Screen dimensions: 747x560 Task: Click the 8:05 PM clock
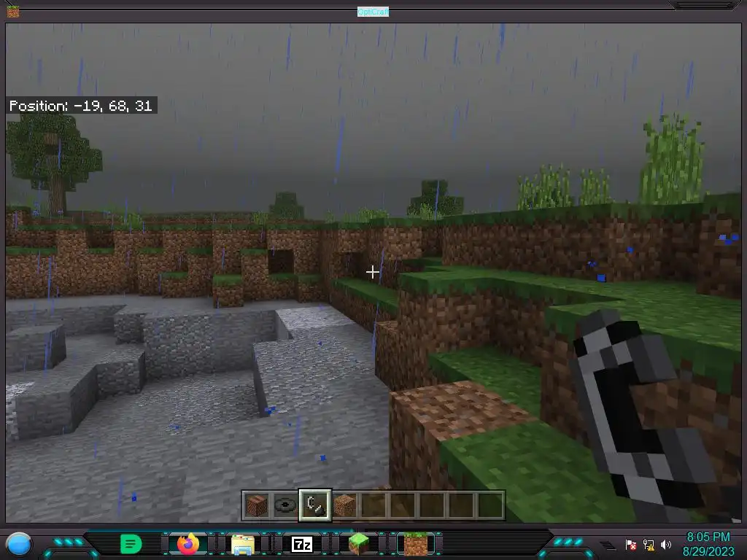click(708, 537)
